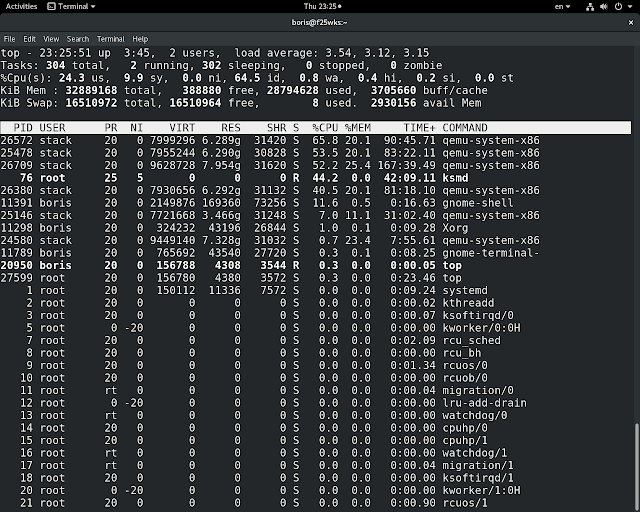This screenshot has height=512, width=640.
Task: Click the cpuhp/0 command name
Action: point(465,428)
